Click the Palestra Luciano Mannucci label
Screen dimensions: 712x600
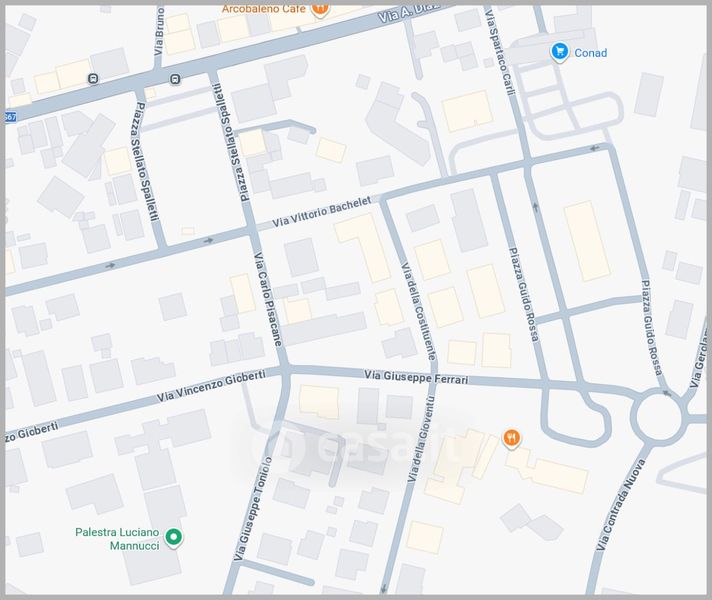118,539
